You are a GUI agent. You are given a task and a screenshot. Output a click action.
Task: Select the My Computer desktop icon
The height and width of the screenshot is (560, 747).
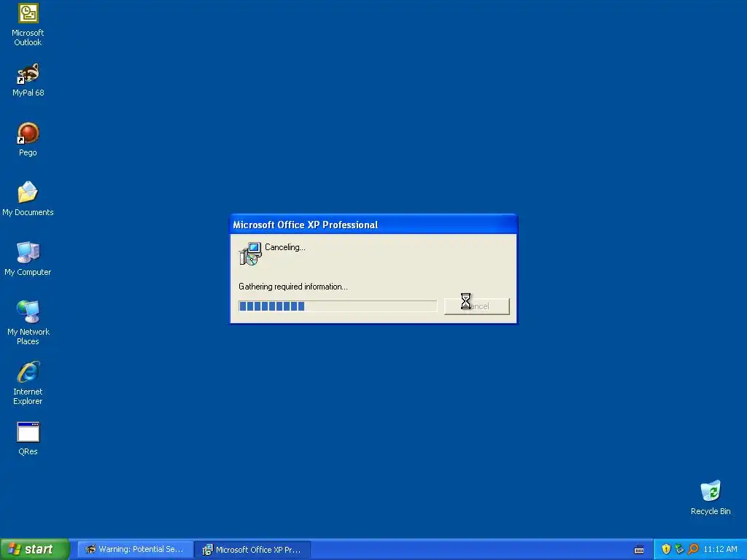coord(28,259)
